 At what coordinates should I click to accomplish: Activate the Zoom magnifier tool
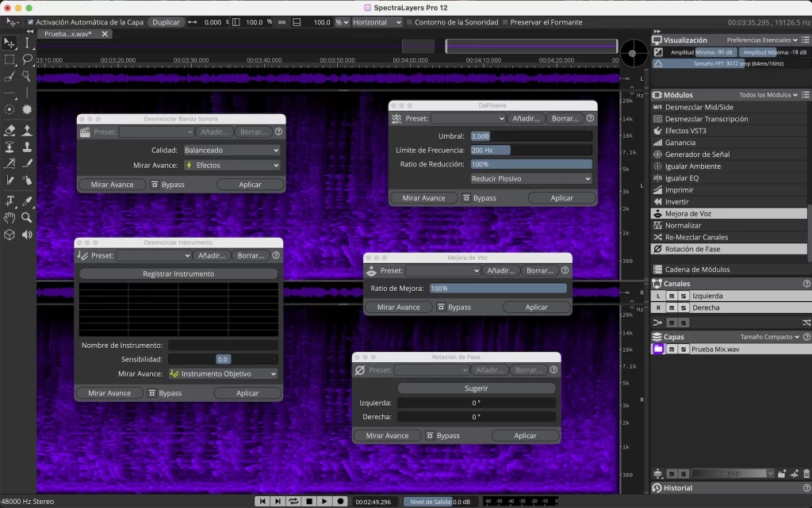pos(28,217)
